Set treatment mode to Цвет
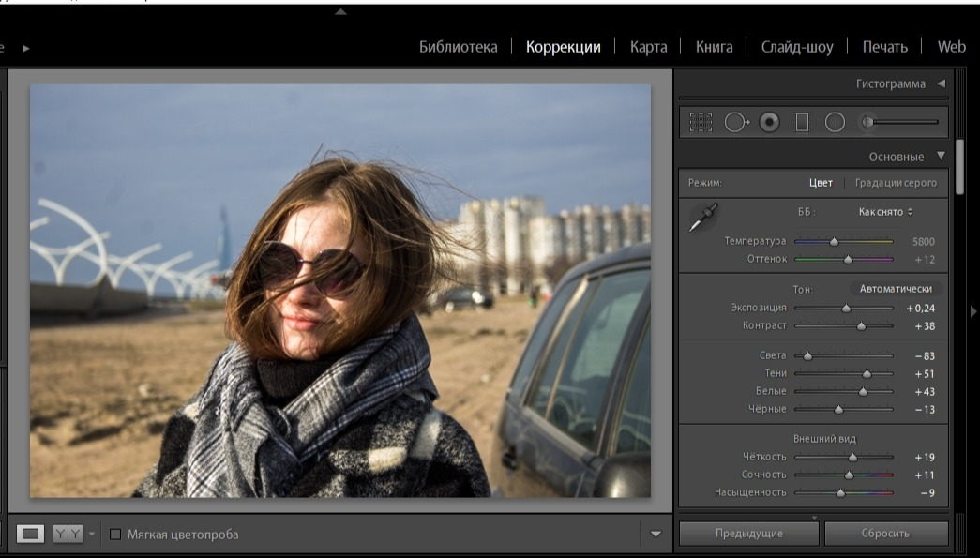Image resolution: width=980 pixels, height=558 pixels. coord(821,183)
